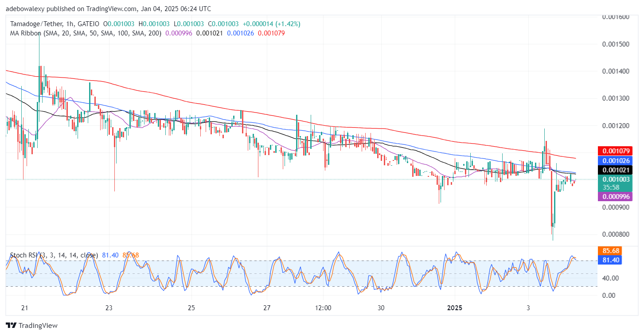Click the purple SMA 20 value 0.000996 in legend

click(x=179, y=33)
